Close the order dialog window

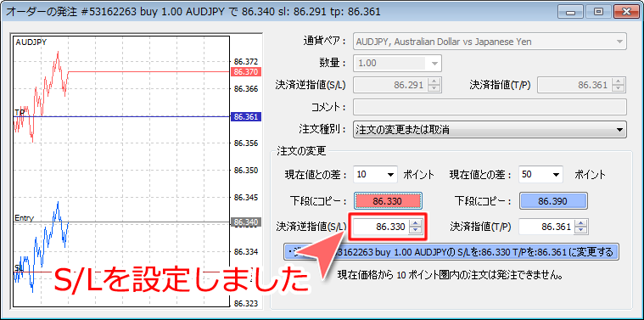pos(625,12)
